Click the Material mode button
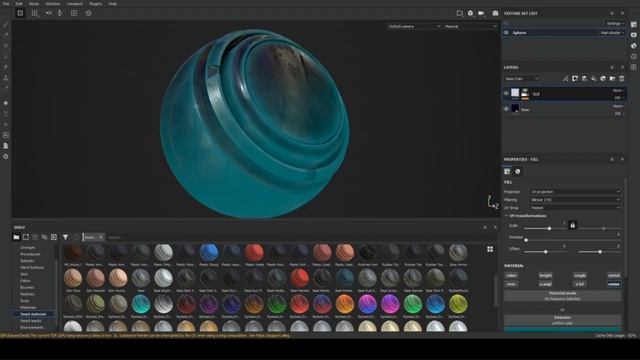The width and height of the screenshot is (640, 360). pyautogui.click(x=562, y=296)
